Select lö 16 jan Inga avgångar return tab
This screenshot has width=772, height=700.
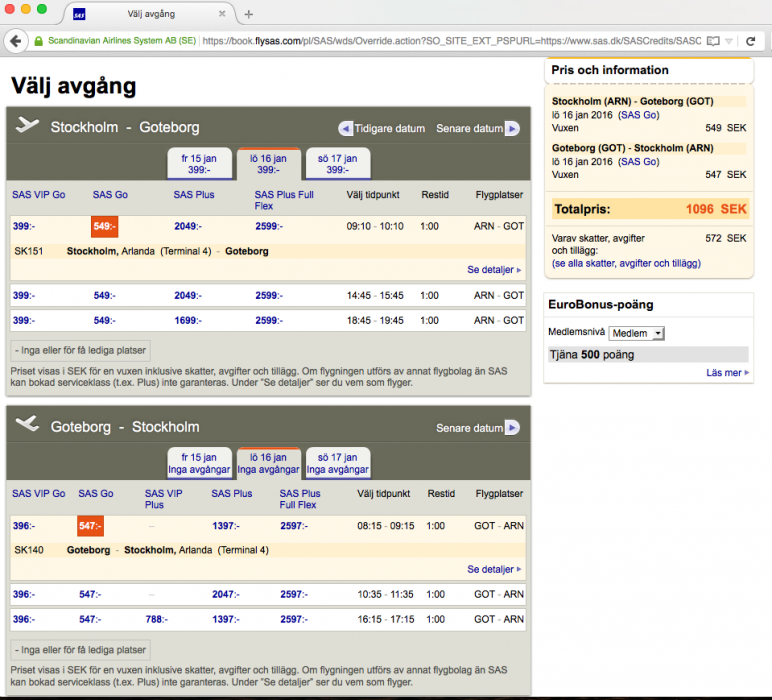point(268,463)
